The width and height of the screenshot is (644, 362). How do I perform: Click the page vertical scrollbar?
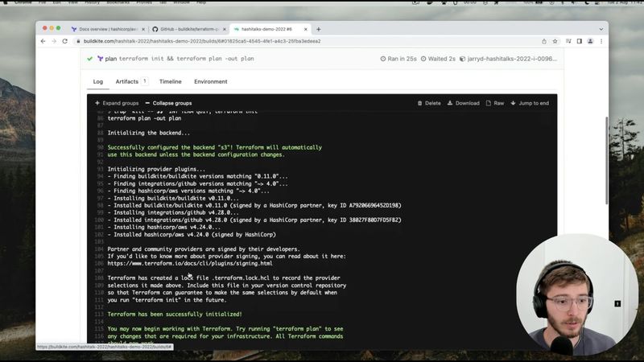pos(607,160)
